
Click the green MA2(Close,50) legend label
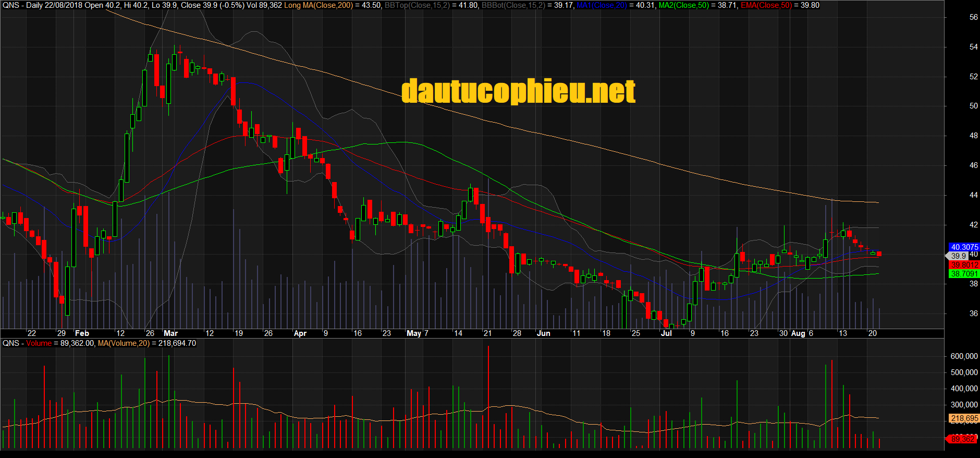click(x=684, y=5)
